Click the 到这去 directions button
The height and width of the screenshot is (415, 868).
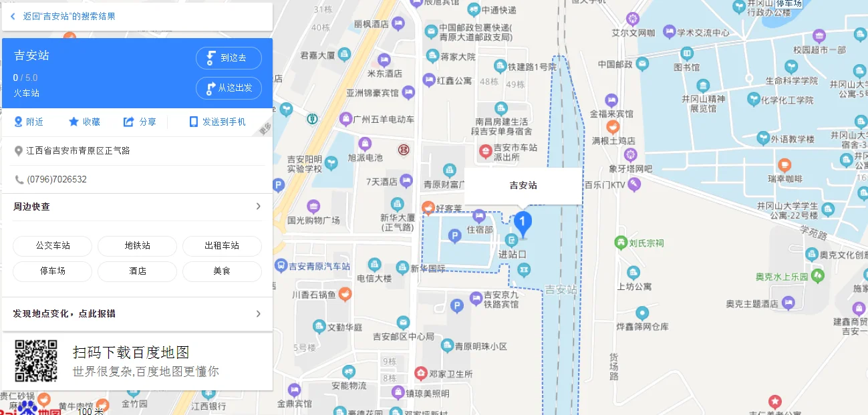pyautogui.click(x=229, y=58)
